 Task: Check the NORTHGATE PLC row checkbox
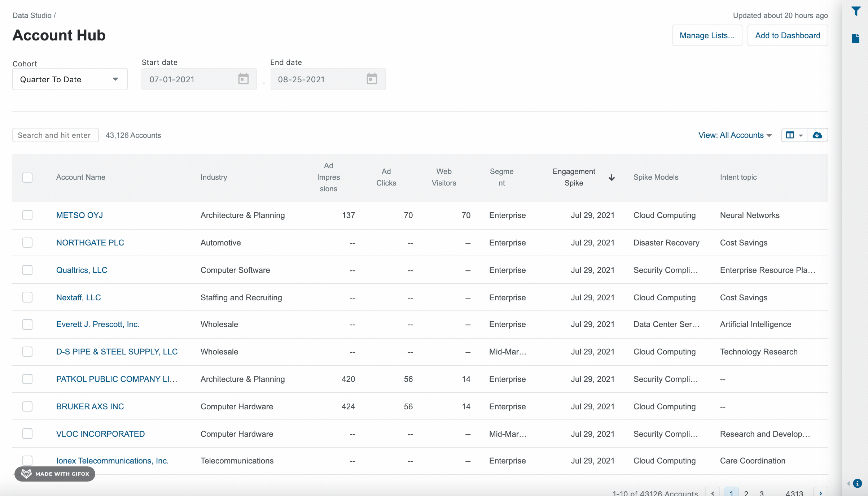[x=27, y=243]
